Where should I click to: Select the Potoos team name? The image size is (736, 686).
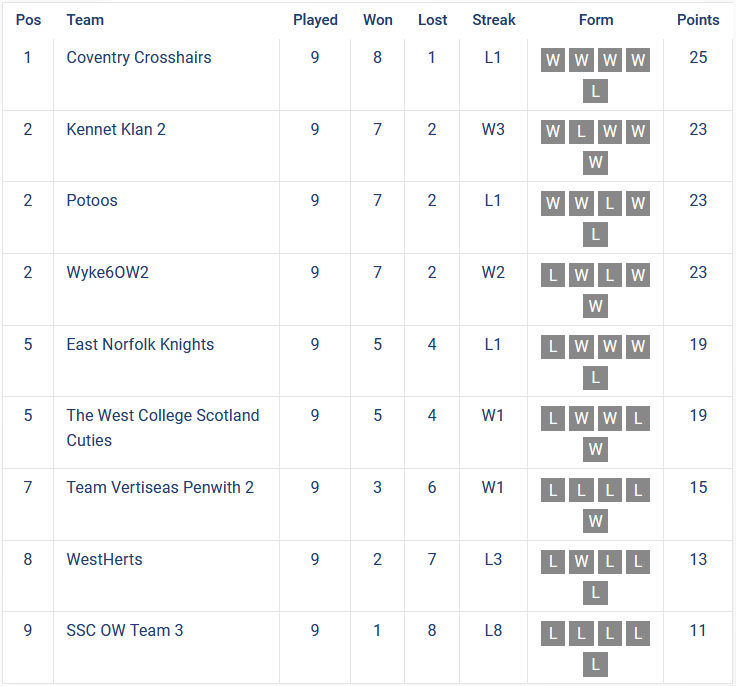point(92,200)
